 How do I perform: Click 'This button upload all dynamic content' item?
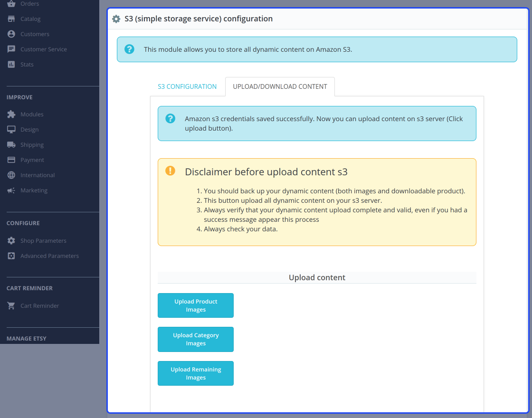[x=293, y=200]
